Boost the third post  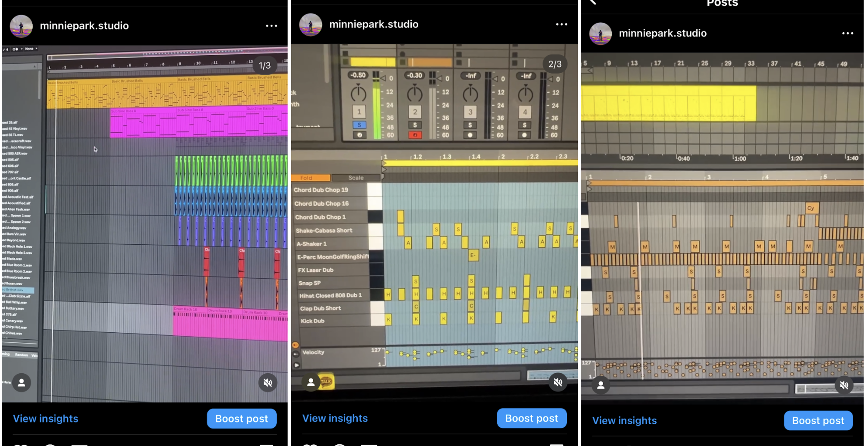tap(818, 420)
